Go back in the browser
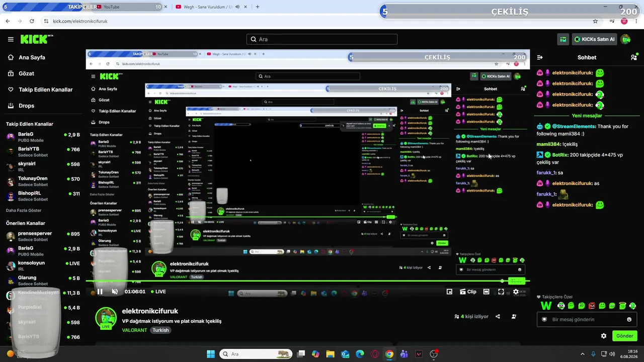This screenshot has width=644, height=362. (8, 21)
